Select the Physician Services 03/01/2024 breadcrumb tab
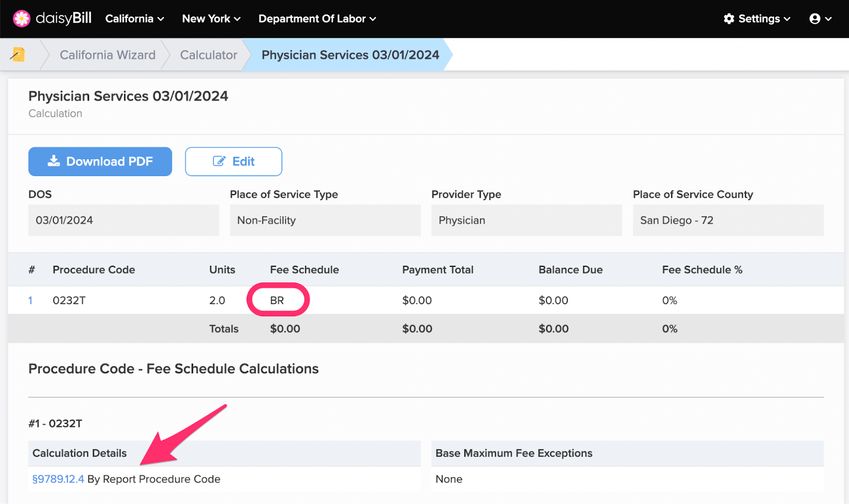 [350, 54]
